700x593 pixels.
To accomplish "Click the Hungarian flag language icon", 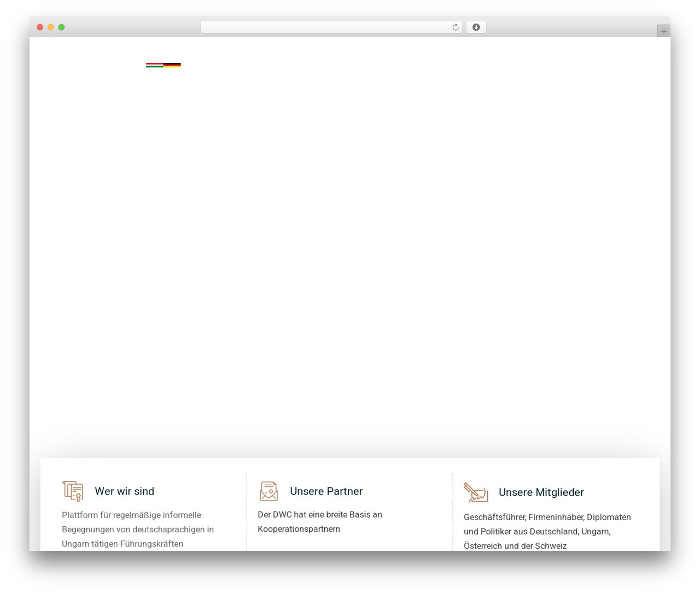I will (154, 65).
